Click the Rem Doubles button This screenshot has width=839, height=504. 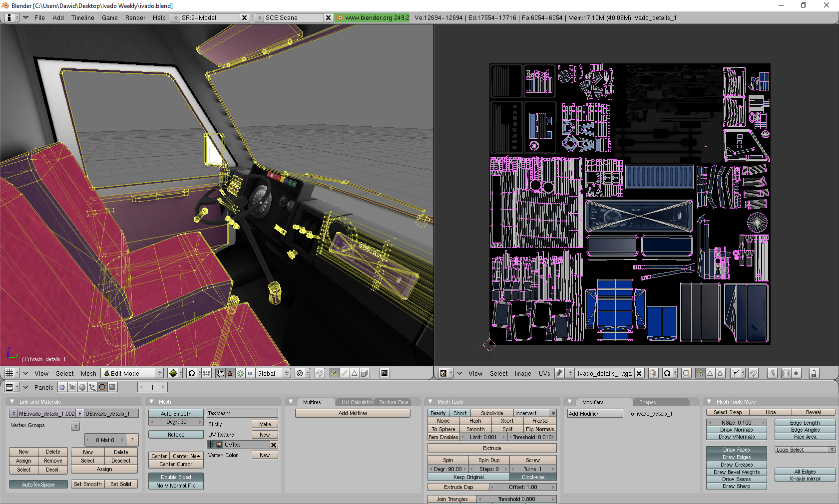(x=443, y=437)
